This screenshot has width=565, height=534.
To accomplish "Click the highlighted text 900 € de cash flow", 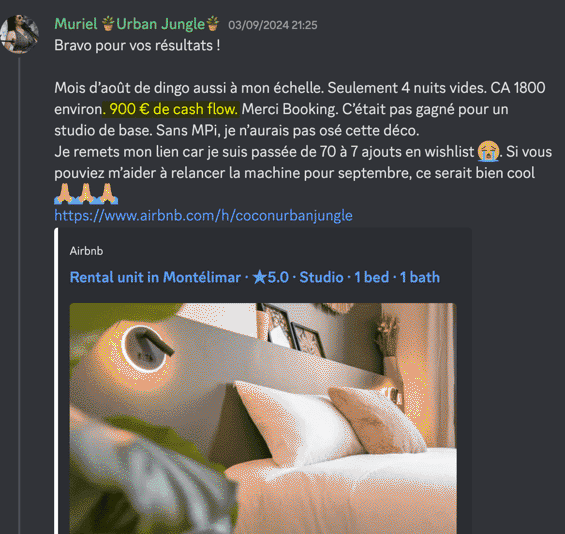I will [x=171, y=109].
